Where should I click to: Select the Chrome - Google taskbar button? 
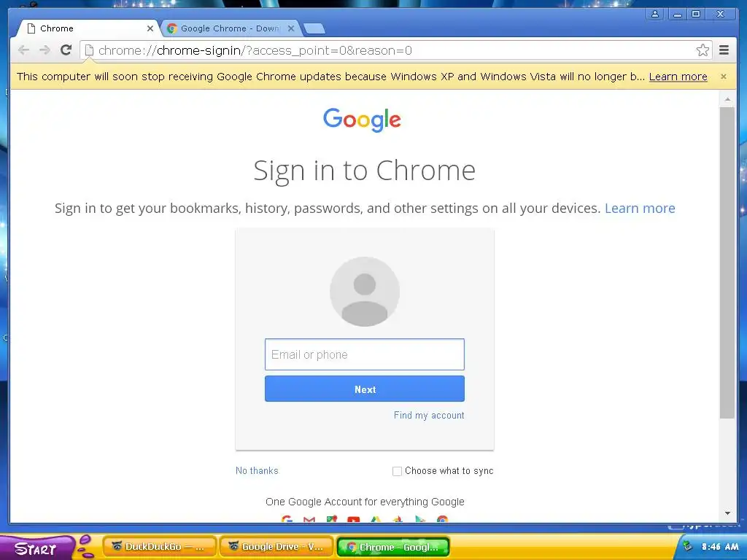pyautogui.click(x=393, y=547)
